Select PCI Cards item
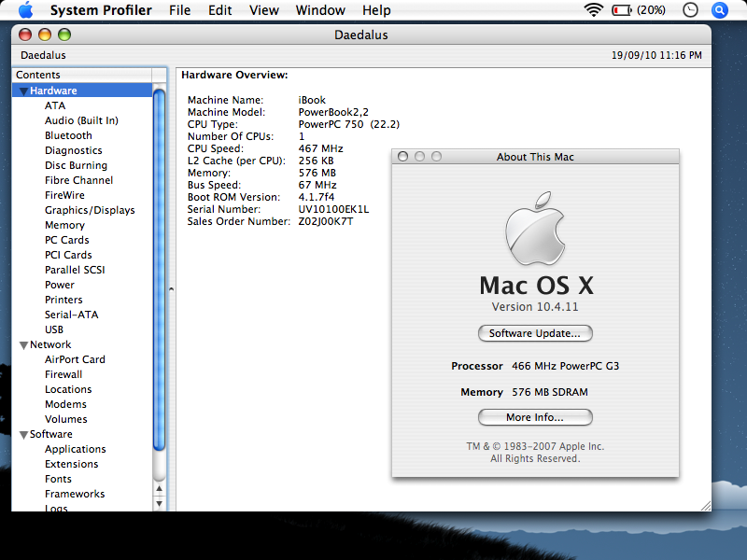Viewport: 747px width, 560px height. (x=68, y=255)
